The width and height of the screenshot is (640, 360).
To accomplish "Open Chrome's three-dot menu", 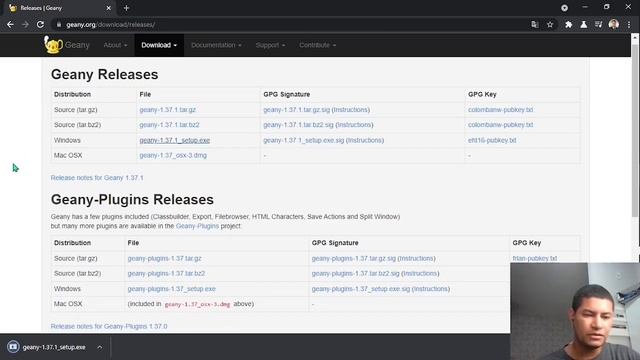I will click(629, 24).
